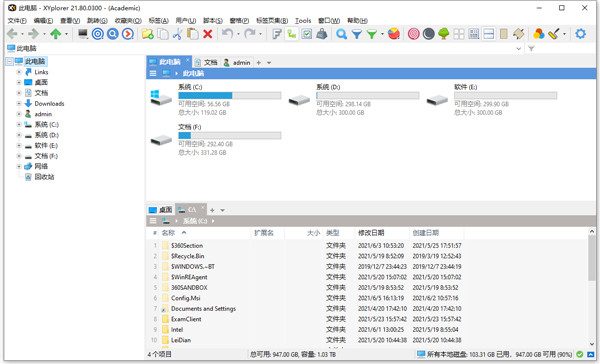Screen dimensions: 600x364
Task: Click the red fingerprint spiral icon
Action: tap(414, 34)
